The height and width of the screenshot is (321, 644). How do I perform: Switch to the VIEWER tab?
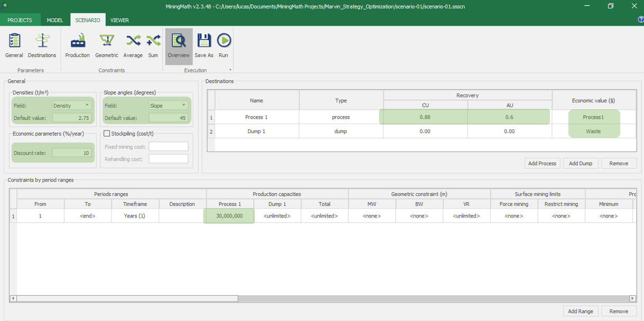[119, 20]
